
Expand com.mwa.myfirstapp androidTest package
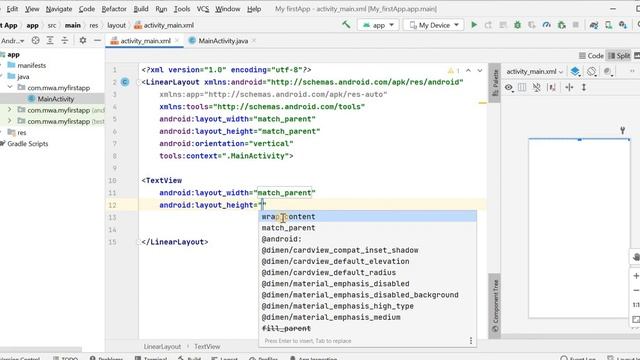pos(10,110)
